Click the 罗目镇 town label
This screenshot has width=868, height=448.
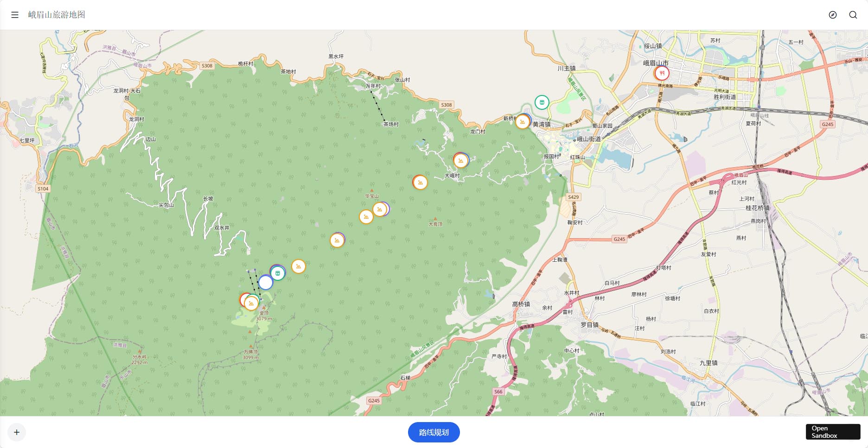(589, 325)
